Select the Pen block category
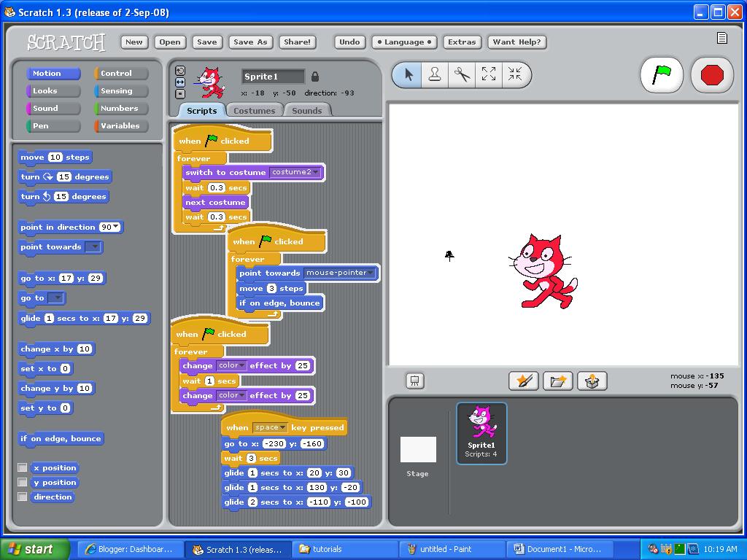Screen dimensions: 747x560 53,125
